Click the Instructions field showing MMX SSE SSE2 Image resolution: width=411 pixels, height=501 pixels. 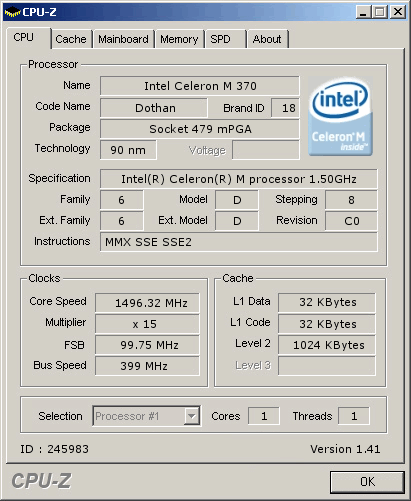pyautogui.click(x=239, y=242)
